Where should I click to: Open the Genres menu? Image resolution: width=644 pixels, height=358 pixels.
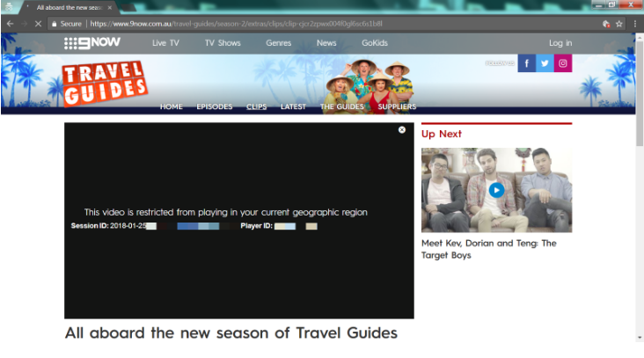click(279, 43)
